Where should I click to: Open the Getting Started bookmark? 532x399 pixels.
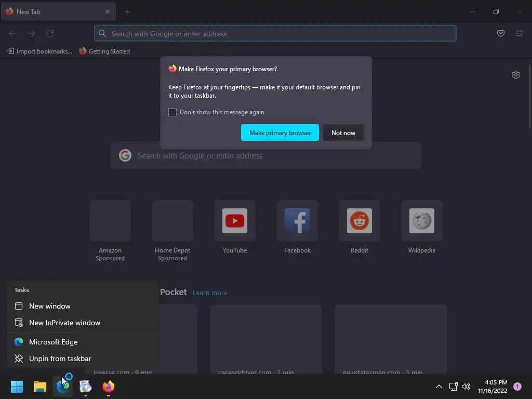pos(104,51)
